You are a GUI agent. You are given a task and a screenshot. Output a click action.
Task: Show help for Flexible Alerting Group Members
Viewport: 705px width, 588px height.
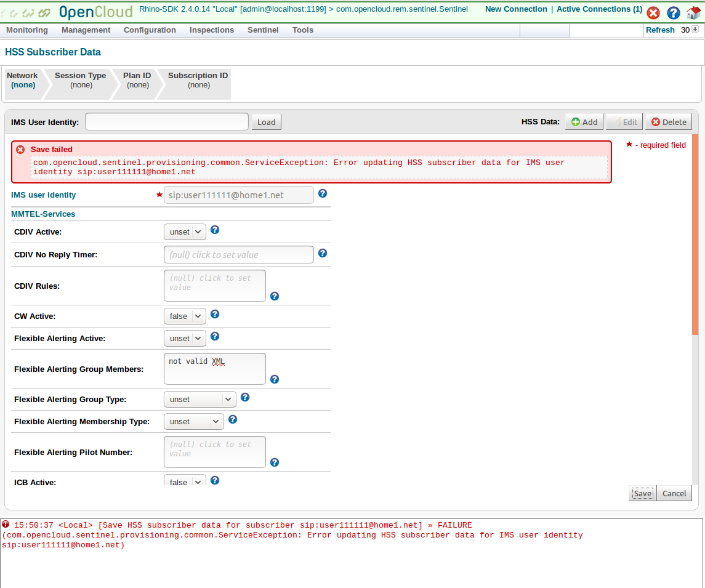(275, 379)
